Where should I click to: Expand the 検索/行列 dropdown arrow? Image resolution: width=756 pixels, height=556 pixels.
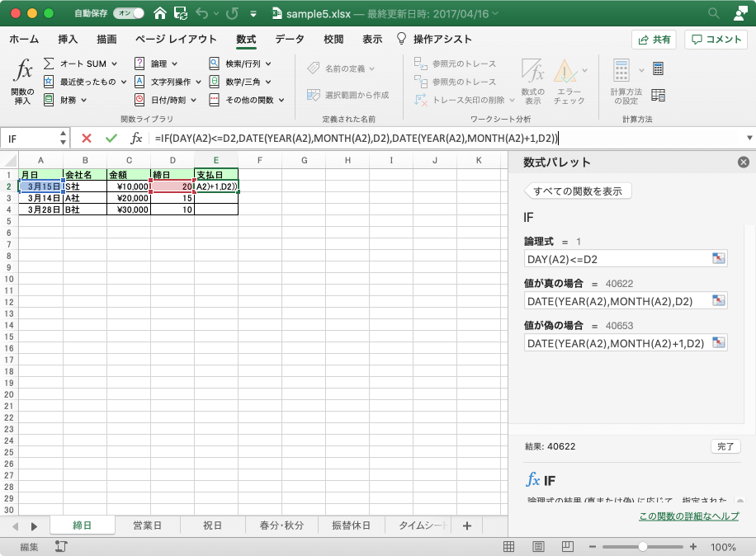point(268,64)
